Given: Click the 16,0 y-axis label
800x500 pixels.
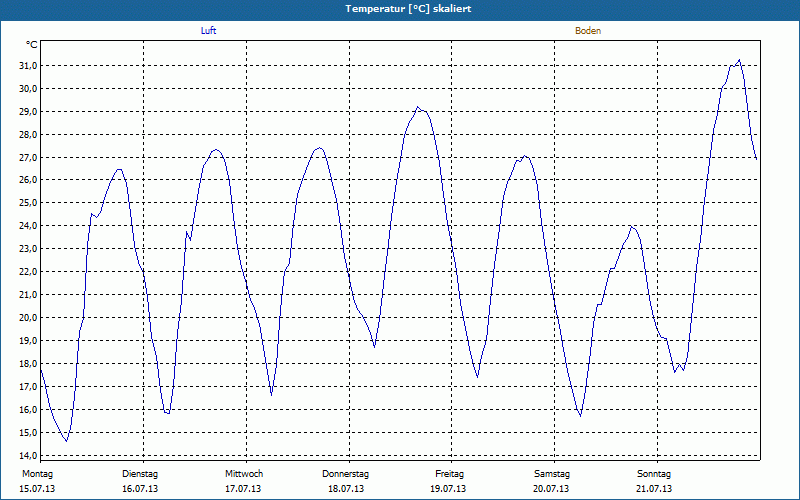Looking at the screenshot, I should [28, 409].
